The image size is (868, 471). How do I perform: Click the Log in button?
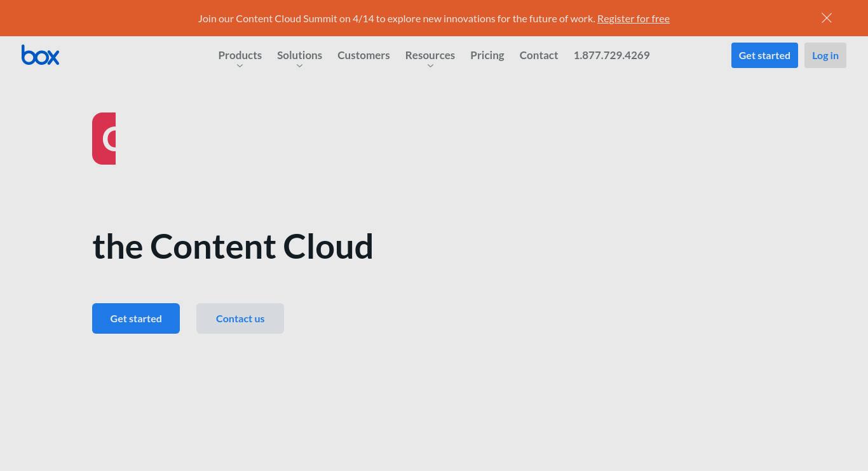(825, 55)
